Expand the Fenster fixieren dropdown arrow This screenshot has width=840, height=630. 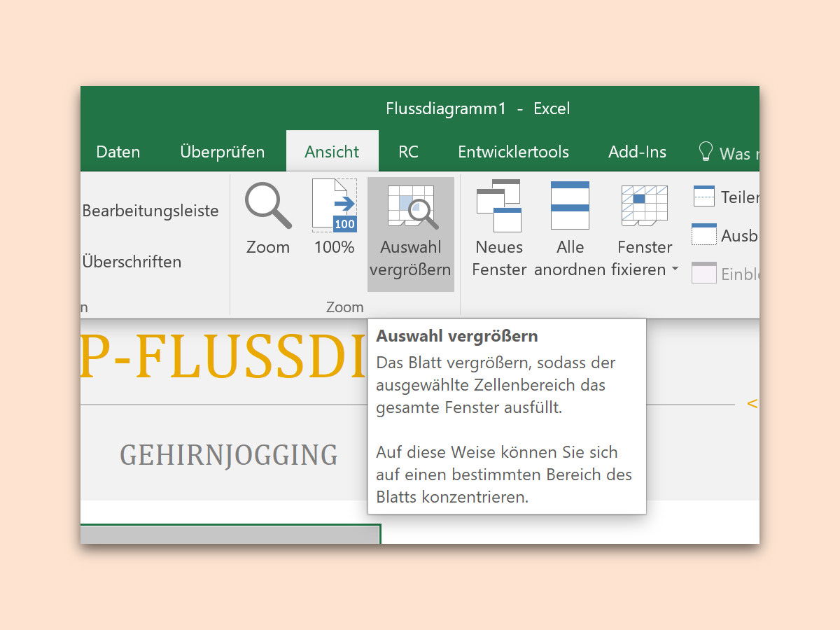coord(675,269)
